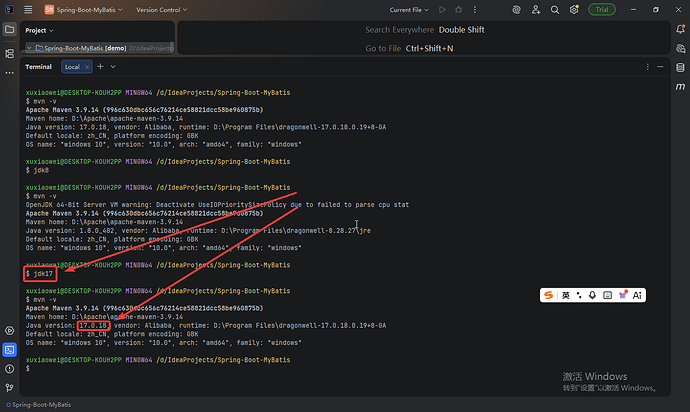Switch the Sogou input language with the 英 button
This screenshot has width=690, height=412.
coord(565,295)
